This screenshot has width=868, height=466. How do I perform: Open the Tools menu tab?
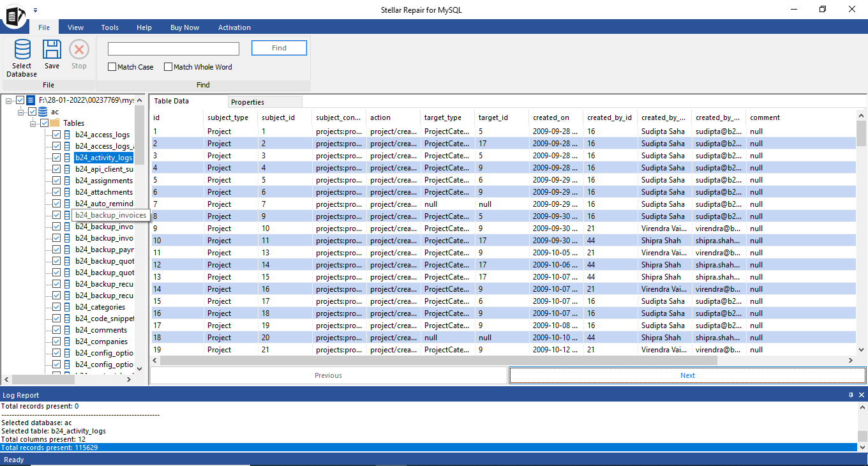pos(110,27)
